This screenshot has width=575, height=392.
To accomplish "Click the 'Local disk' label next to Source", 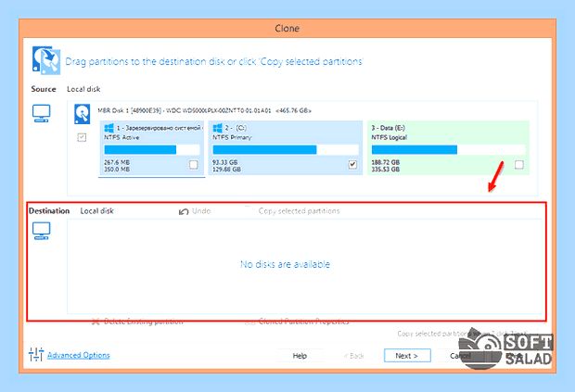I will (83, 89).
